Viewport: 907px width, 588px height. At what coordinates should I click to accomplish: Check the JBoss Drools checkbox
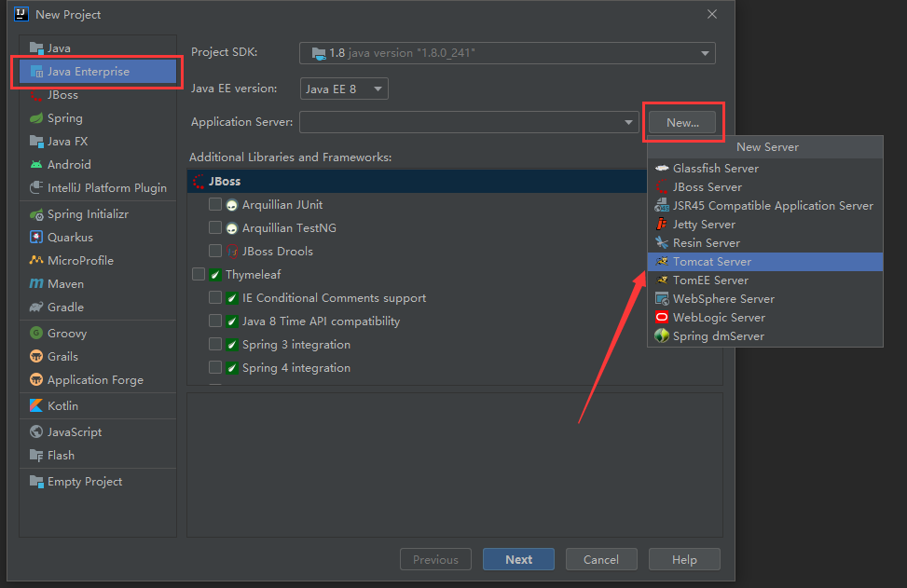[x=215, y=251]
